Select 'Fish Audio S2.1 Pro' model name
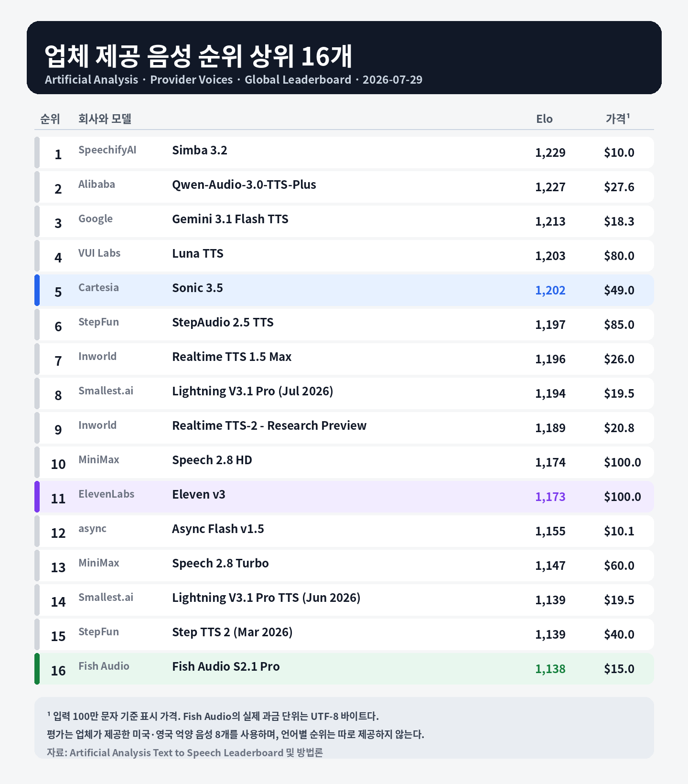 coord(226,666)
